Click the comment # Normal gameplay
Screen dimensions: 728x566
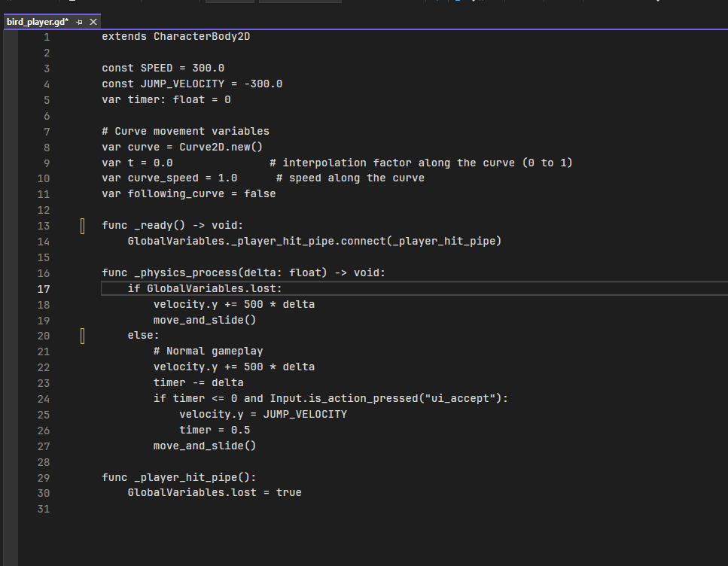(208, 351)
